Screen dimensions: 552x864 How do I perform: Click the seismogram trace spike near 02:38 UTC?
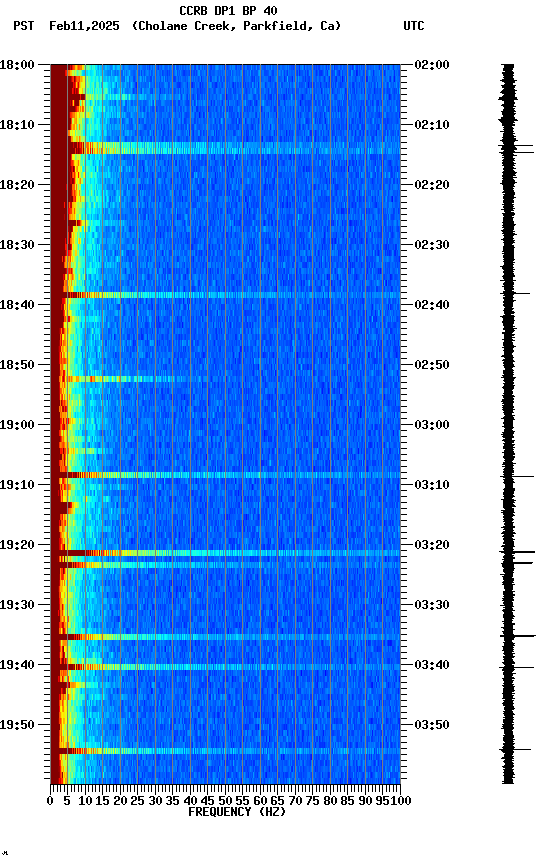(515, 293)
